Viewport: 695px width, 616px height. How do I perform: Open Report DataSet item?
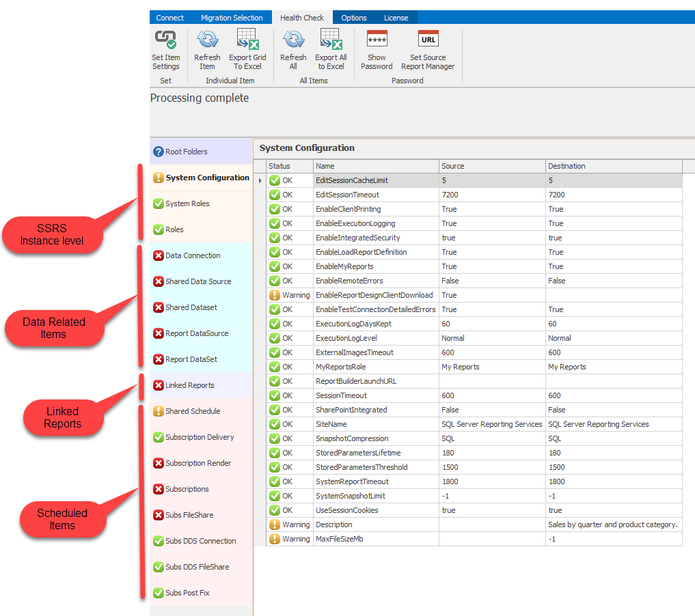pos(201,359)
